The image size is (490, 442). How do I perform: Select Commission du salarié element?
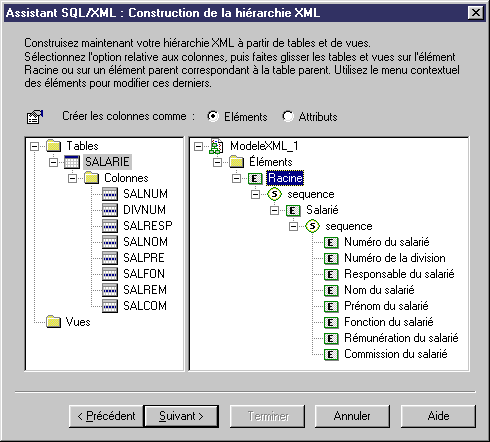pos(396,354)
